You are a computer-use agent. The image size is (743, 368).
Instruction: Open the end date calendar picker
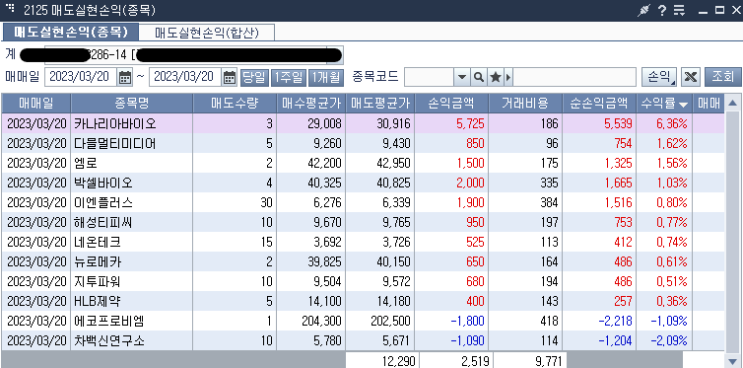coord(229,77)
